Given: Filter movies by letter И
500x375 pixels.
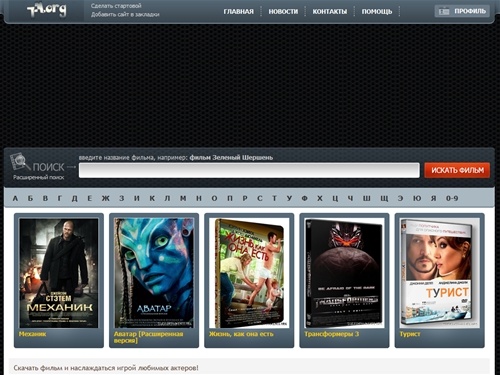Looking at the screenshot, I should point(137,198).
